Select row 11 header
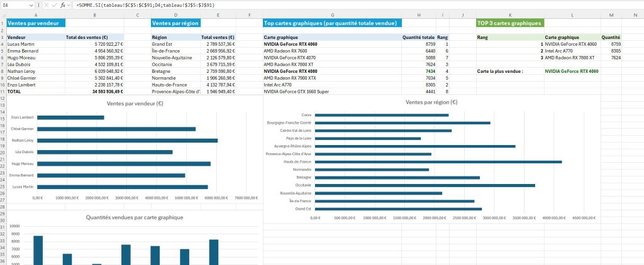Image resolution: width=644 pixels, height=265 pixels. click(3, 92)
